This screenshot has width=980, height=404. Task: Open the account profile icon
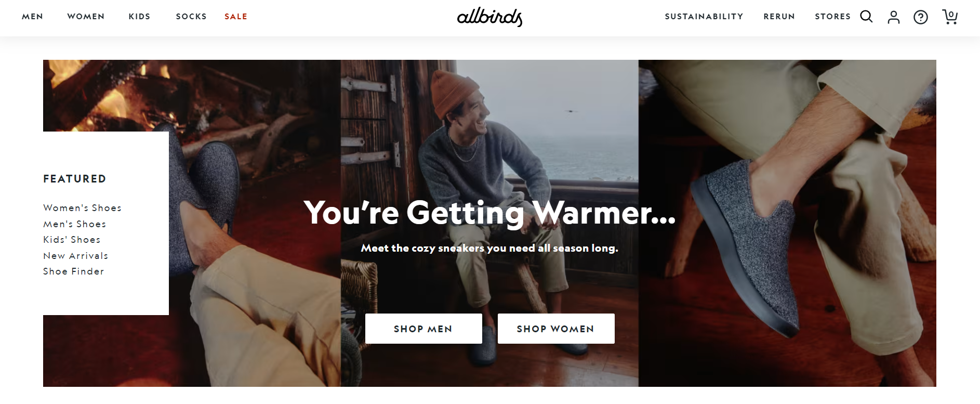(x=893, y=17)
